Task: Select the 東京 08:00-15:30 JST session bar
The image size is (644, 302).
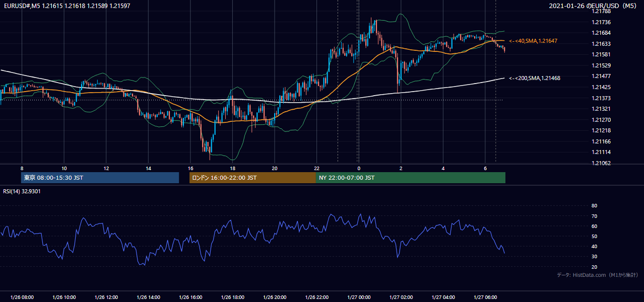Action: [x=100, y=178]
